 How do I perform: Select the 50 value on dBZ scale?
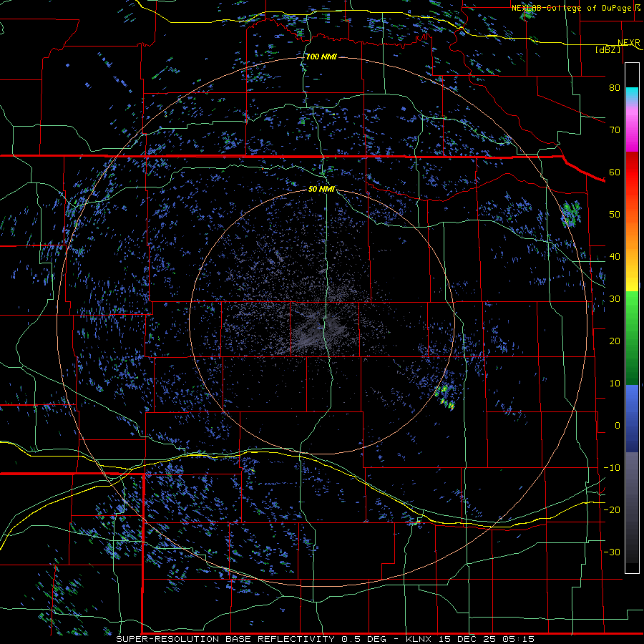(615, 215)
